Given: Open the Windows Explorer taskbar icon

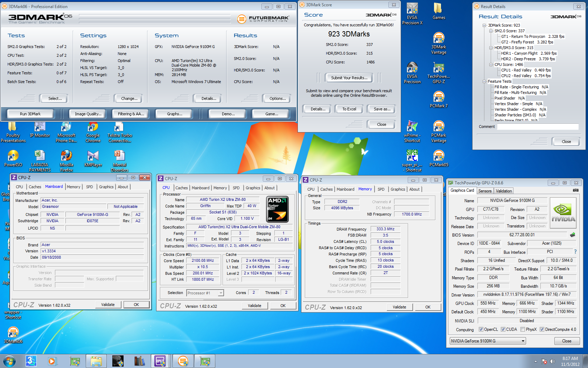Looking at the screenshot, I should [x=96, y=361].
